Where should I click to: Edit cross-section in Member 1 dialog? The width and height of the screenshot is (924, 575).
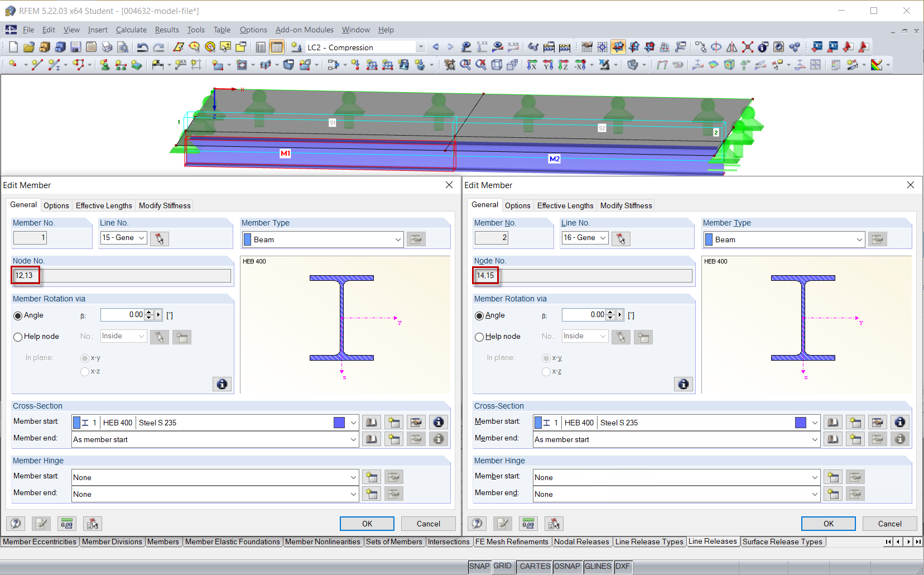[x=416, y=423]
